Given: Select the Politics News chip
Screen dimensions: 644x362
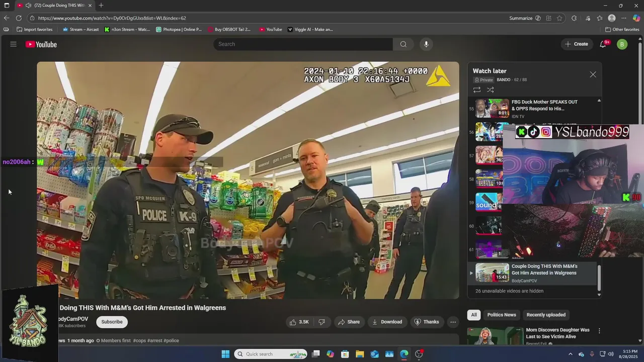Looking at the screenshot, I should 502,315.
